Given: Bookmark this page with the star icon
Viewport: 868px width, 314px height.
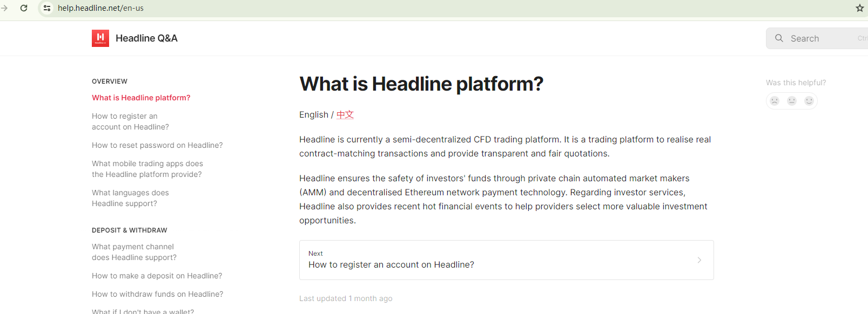Looking at the screenshot, I should click(859, 8).
